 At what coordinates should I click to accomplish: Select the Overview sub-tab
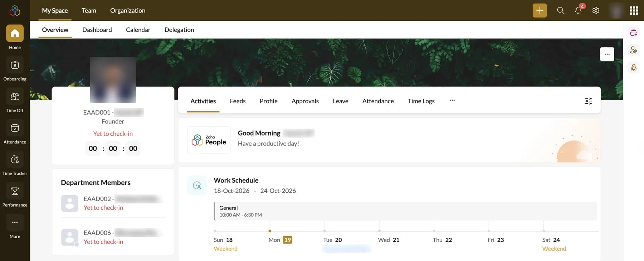55,30
